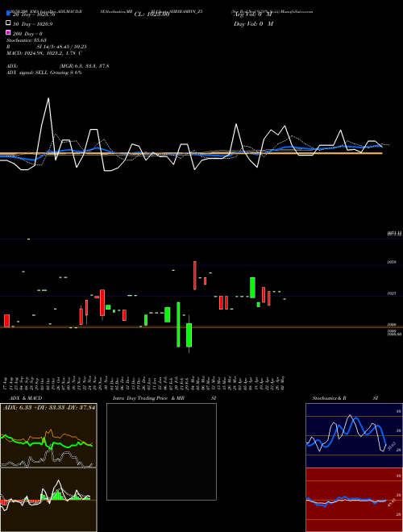
Task: Click the 1059 price axis label
Action: click(392, 262)
